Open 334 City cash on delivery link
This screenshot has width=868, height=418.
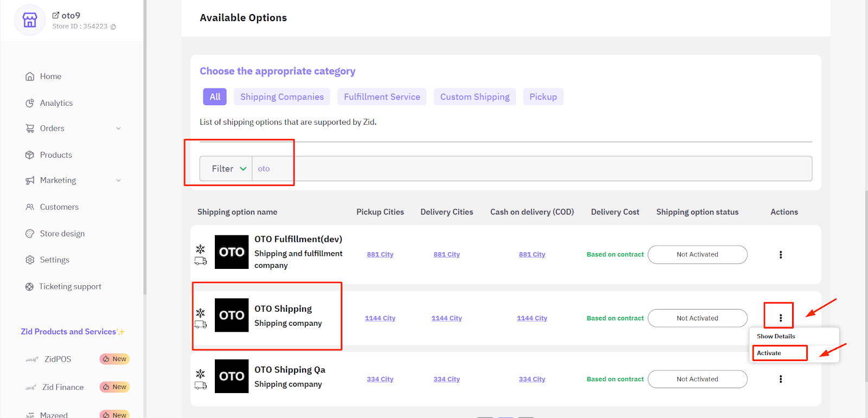(532, 379)
